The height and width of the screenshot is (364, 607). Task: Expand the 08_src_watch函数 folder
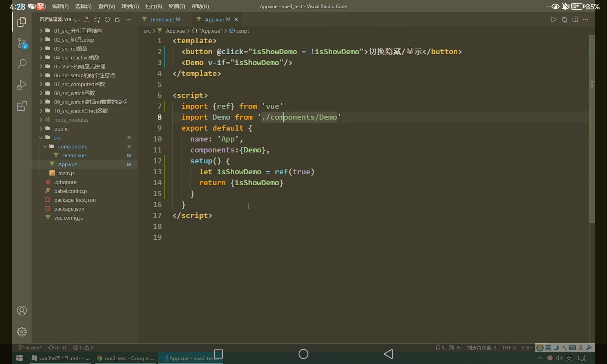click(74, 93)
